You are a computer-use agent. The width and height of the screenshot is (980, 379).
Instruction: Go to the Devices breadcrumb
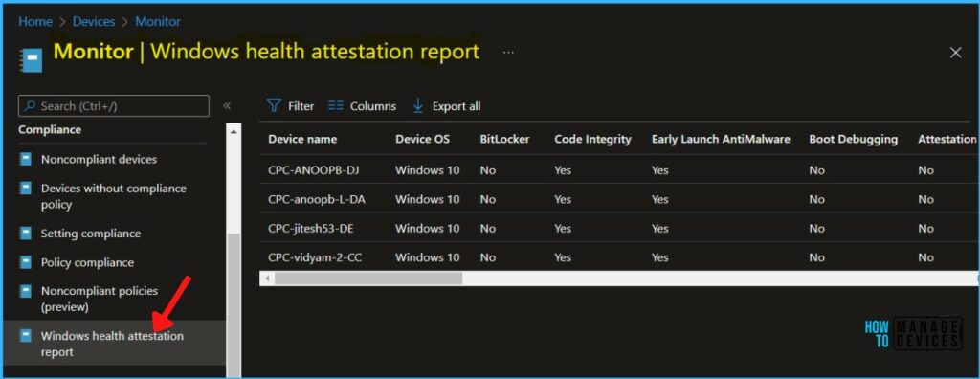click(x=94, y=21)
